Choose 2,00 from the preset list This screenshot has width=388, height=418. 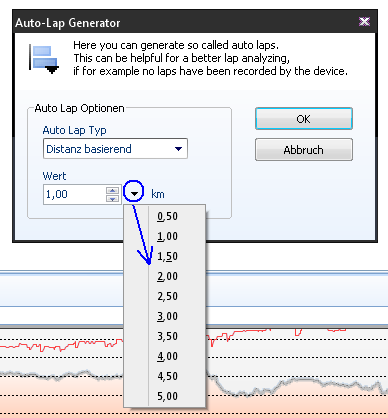pyautogui.click(x=165, y=276)
